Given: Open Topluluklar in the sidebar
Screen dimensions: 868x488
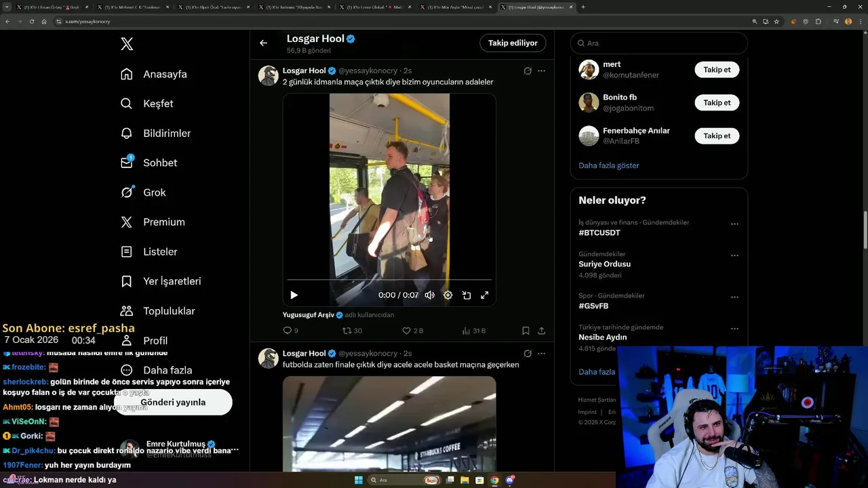Looking at the screenshot, I should 157,311.
